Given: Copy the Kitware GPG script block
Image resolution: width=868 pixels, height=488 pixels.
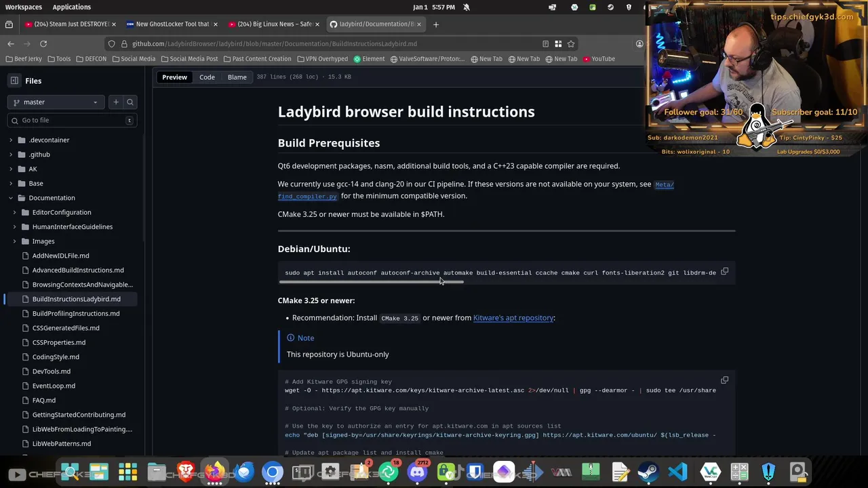Looking at the screenshot, I should [724, 380].
